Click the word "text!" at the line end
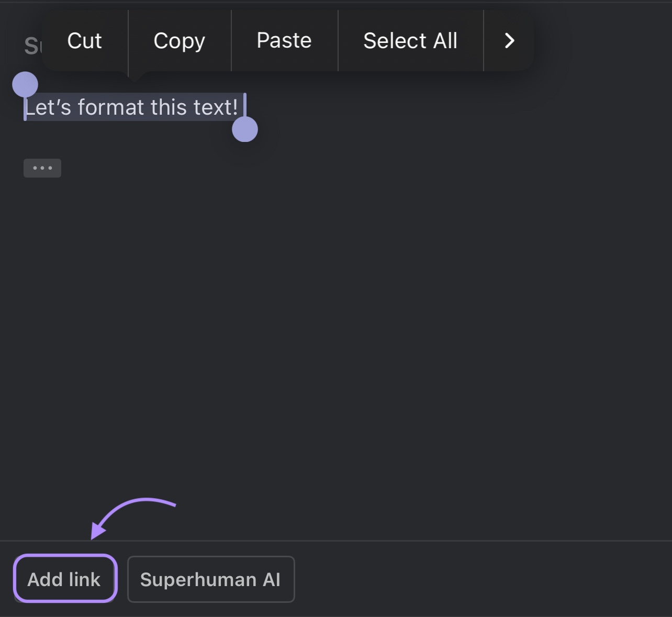Image resolution: width=672 pixels, height=617 pixels. click(x=216, y=107)
